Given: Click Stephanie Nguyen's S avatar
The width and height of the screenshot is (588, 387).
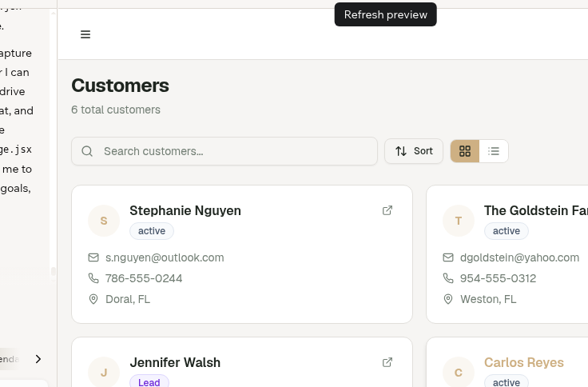Looking at the screenshot, I should click(104, 221).
